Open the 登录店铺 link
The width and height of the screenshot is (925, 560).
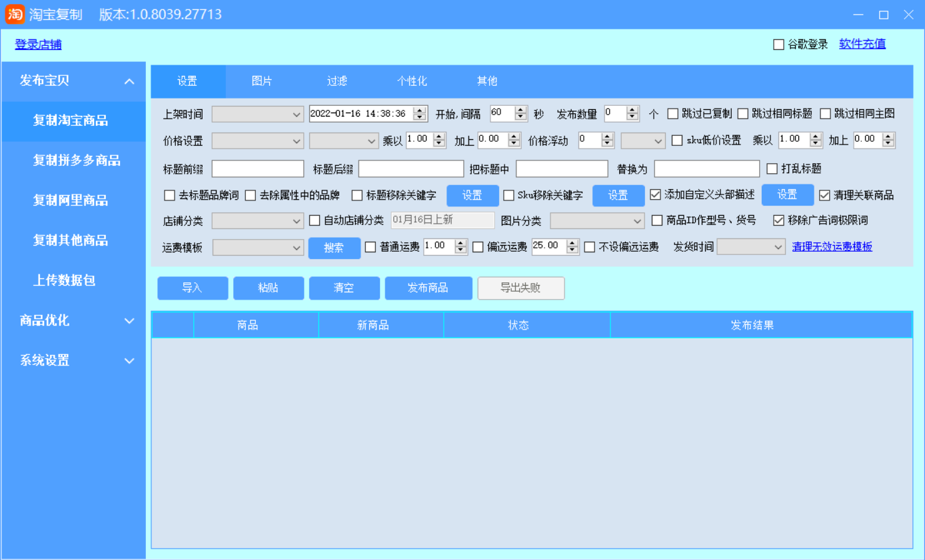(38, 45)
